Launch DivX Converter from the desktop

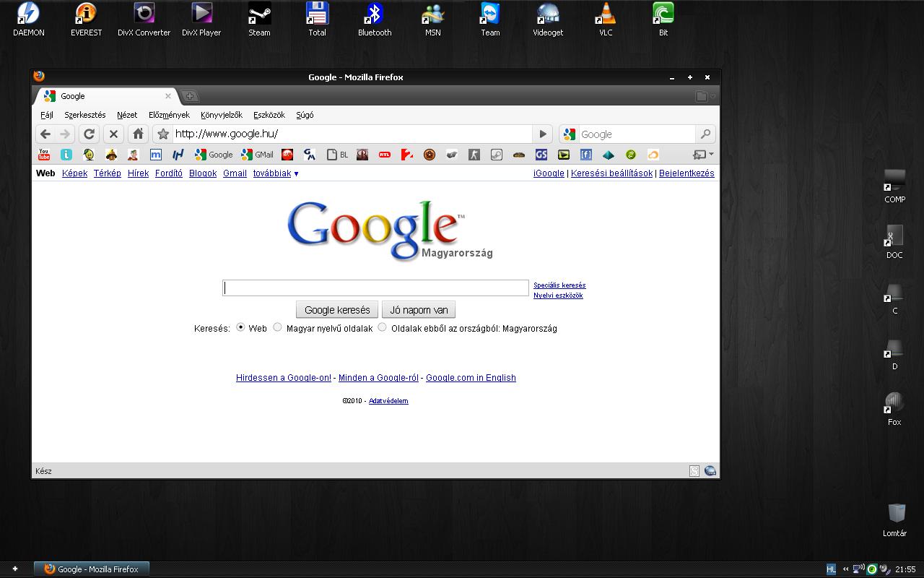[144, 20]
